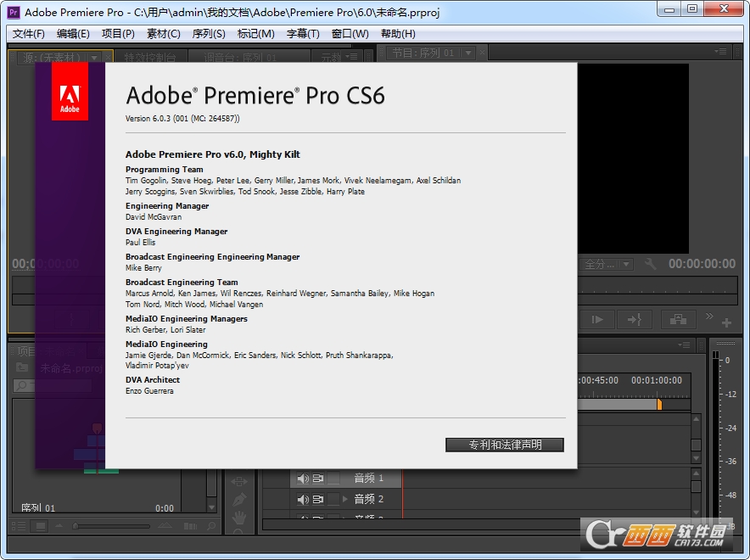This screenshot has height=560, width=750.
Task: Open the plus button editor in program monitor
Action: [x=726, y=322]
